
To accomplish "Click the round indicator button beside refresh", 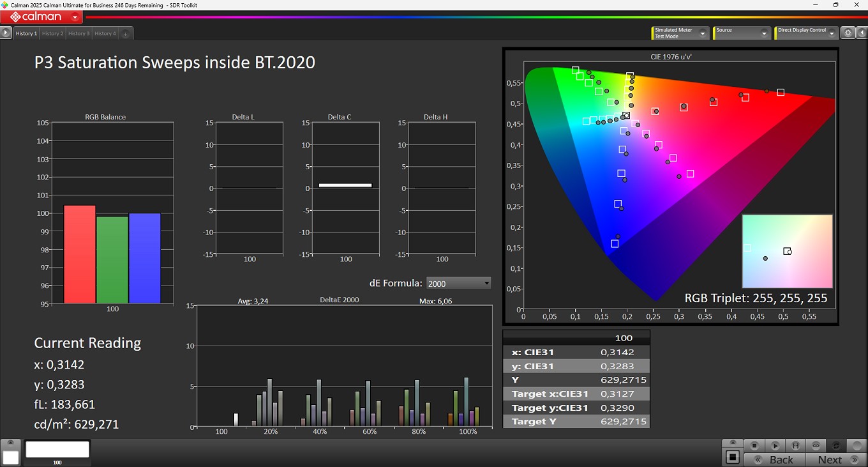I will [857, 445].
